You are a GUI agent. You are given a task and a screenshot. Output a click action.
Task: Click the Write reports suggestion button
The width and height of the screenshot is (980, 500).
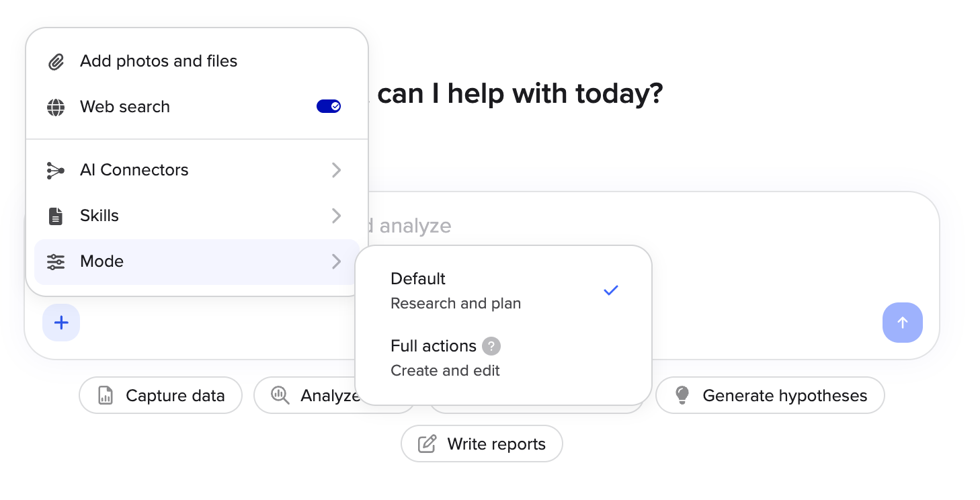tap(482, 444)
